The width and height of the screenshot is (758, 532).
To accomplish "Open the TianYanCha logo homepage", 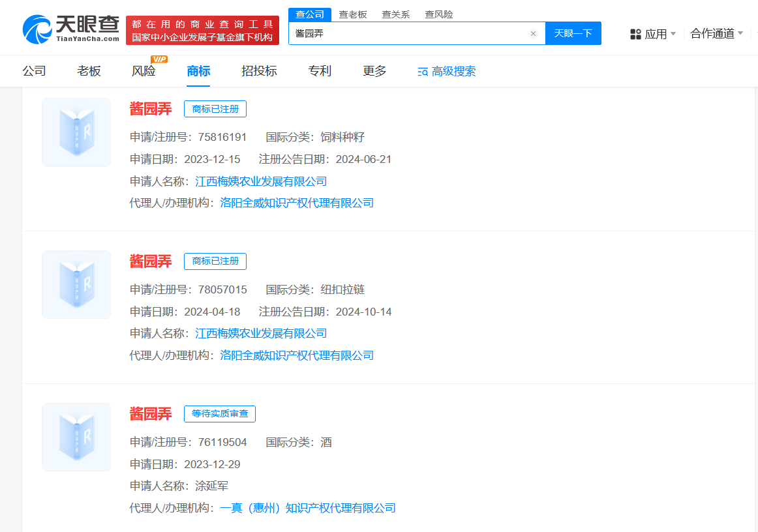I will pyautogui.click(x=70, y=29).
